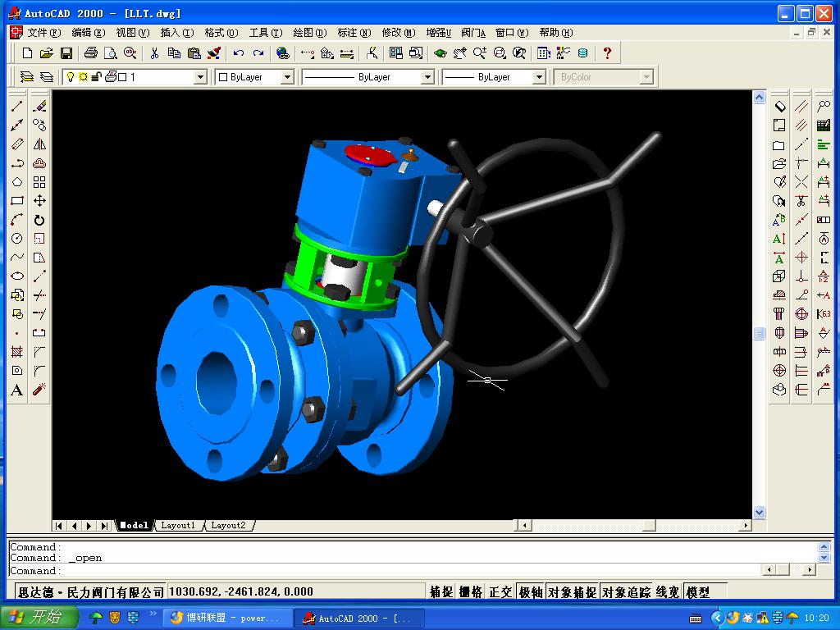Viewport: 840px width, 630px height.
Task: Click the color square in layer dropdown
Action: (122, 77)
